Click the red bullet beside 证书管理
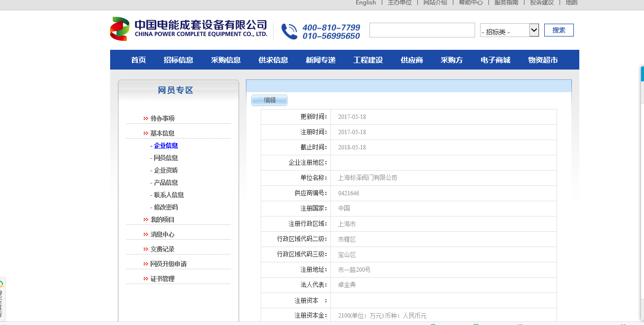 coord(146,279)
